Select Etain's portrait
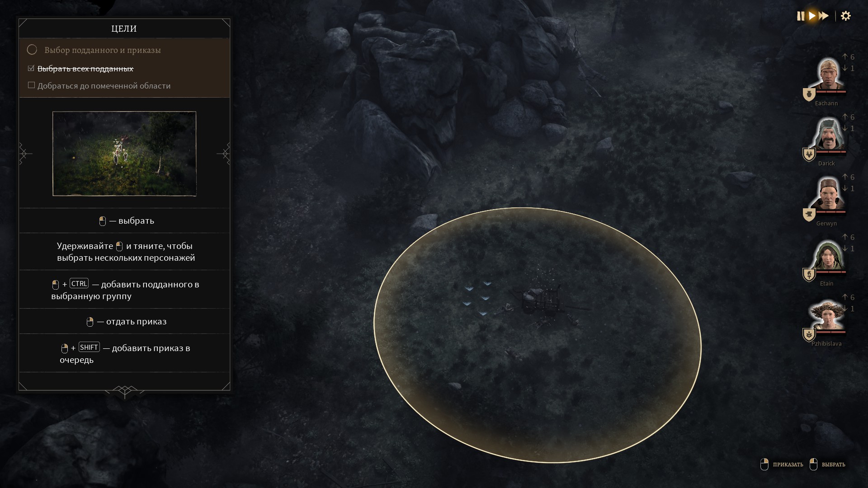Screen dimensions: 868x488 coord(828,255)
